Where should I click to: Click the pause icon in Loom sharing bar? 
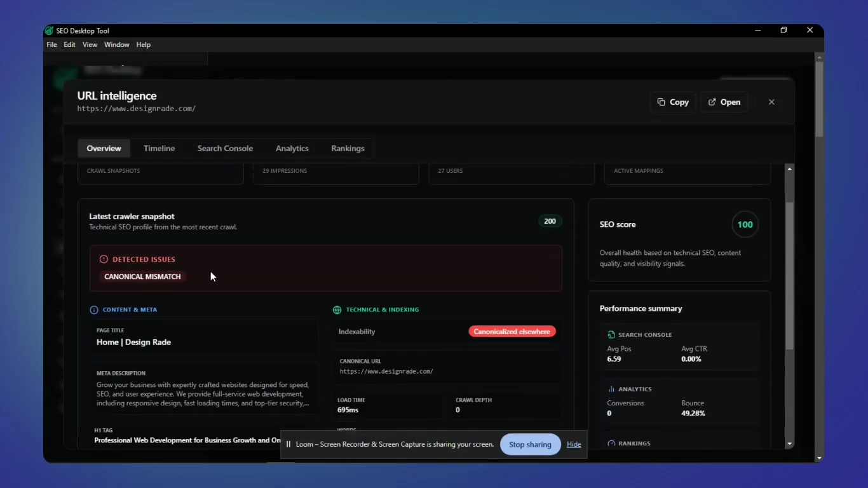[x=288, y=445]
